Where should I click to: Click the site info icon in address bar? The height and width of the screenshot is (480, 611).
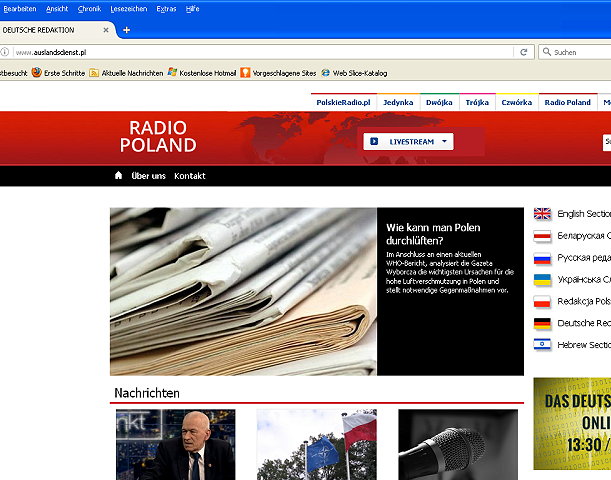point(5,52)
